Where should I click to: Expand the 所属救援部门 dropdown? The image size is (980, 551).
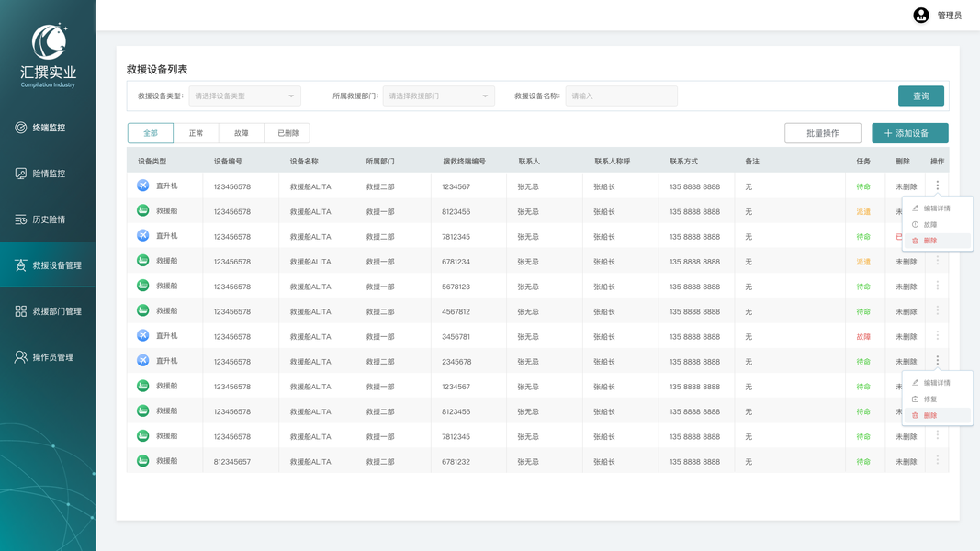click(x=438, y=96)
